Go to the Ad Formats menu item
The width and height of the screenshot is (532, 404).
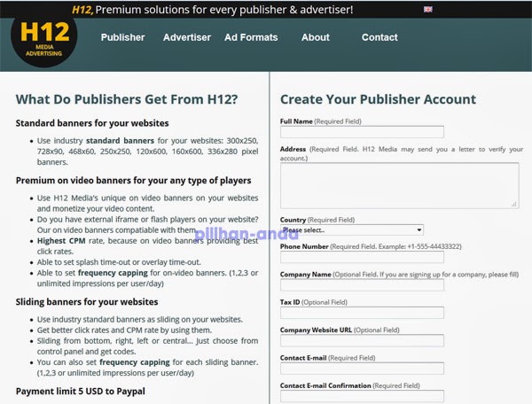[x=251, y=37]
